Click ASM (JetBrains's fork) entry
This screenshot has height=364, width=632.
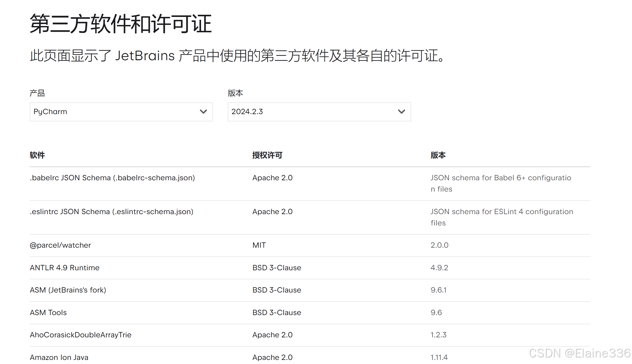[68, 290]
